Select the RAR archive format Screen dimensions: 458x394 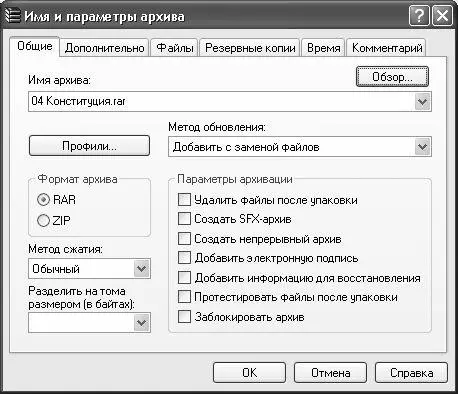[x=44, y=200]
